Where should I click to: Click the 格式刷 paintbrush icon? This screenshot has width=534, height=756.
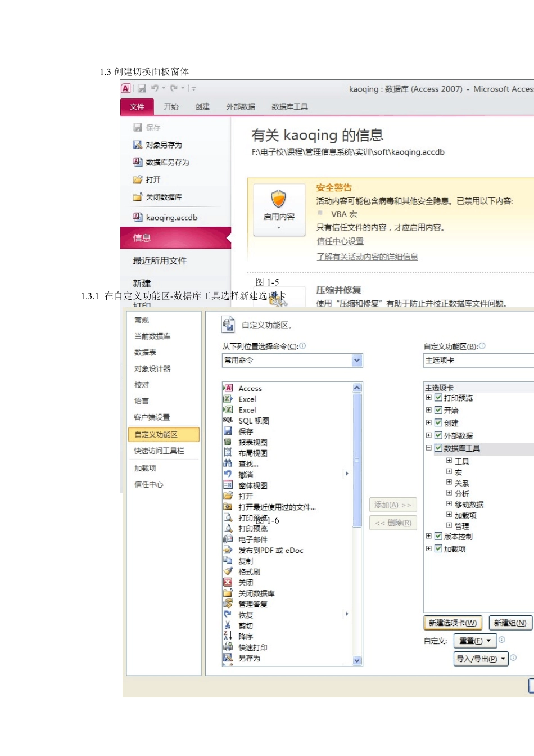tap(228, 571)
